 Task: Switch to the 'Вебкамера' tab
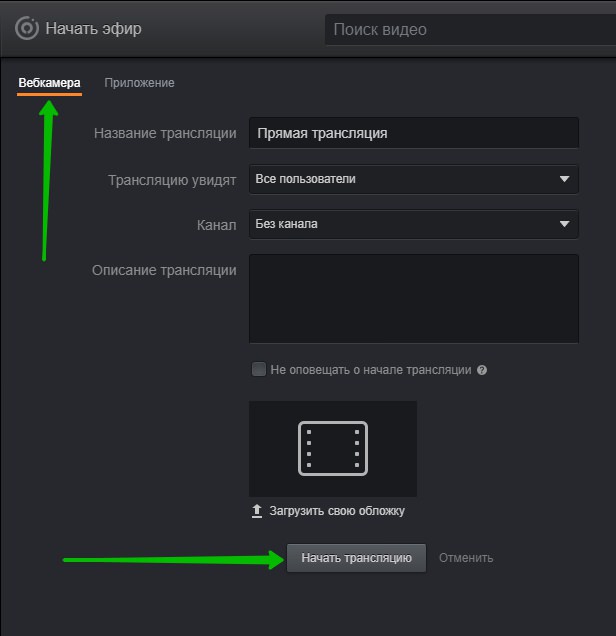(49, 83)
